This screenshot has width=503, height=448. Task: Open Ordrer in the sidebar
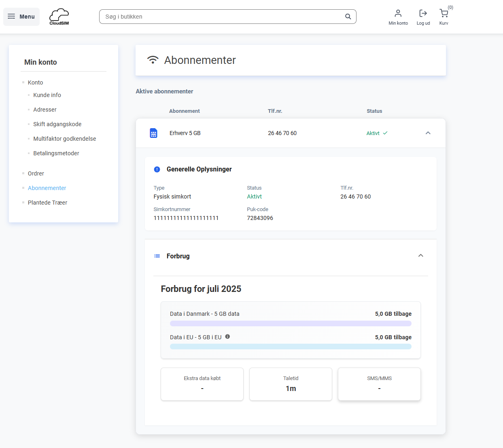(x=36, y=173)
